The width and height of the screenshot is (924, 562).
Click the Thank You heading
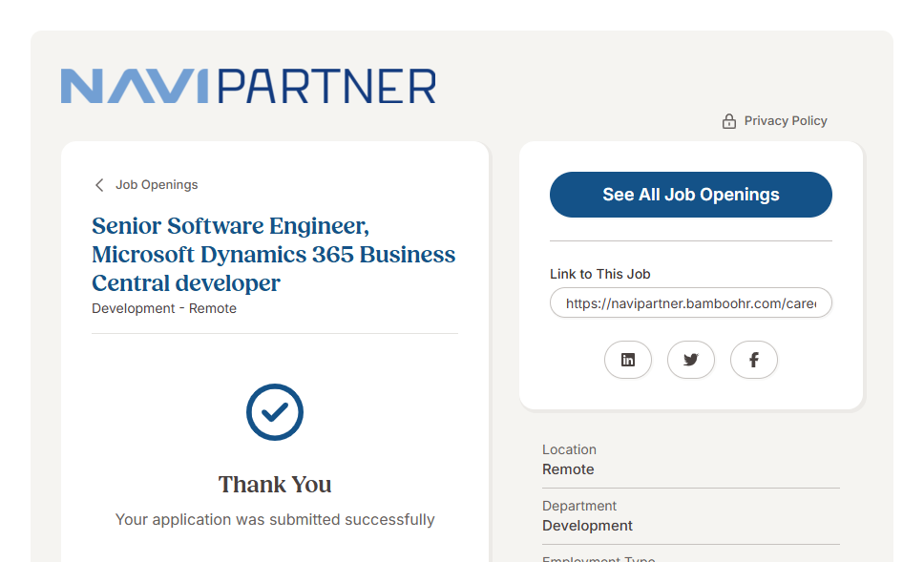pos(275,485)
